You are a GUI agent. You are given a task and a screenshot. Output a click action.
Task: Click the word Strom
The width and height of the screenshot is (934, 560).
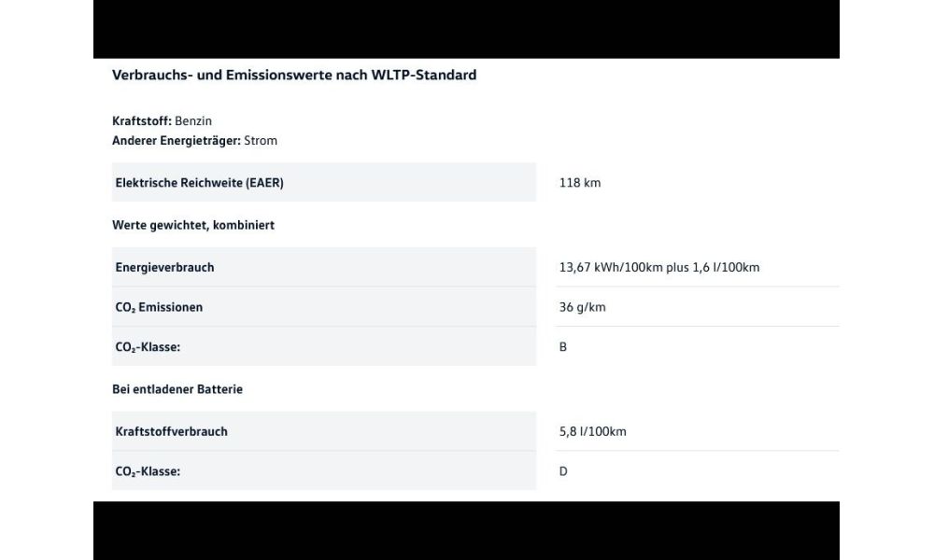click(261, 140)
